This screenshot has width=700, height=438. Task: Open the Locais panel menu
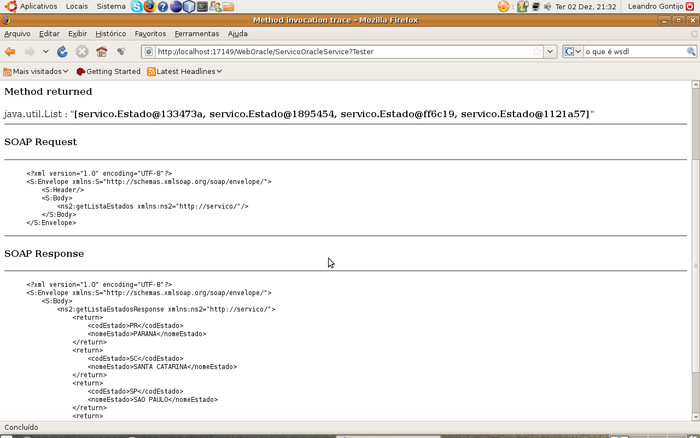click(x=77, y=6)
